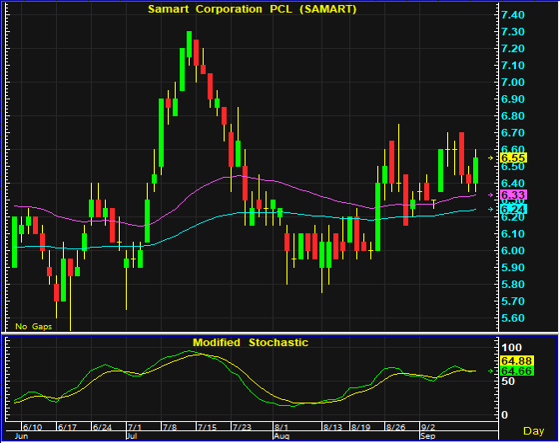Click the 6/17 date label
Image resolution: width=560 pixels, height=443 pixels.
[67, 427]
